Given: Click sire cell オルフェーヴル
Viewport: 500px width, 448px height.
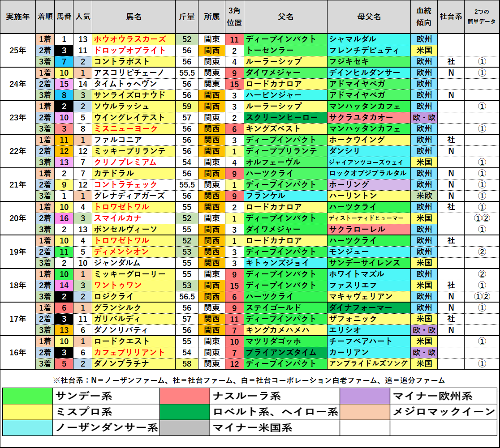Looking at the screenshot, I should pos(286,162).
